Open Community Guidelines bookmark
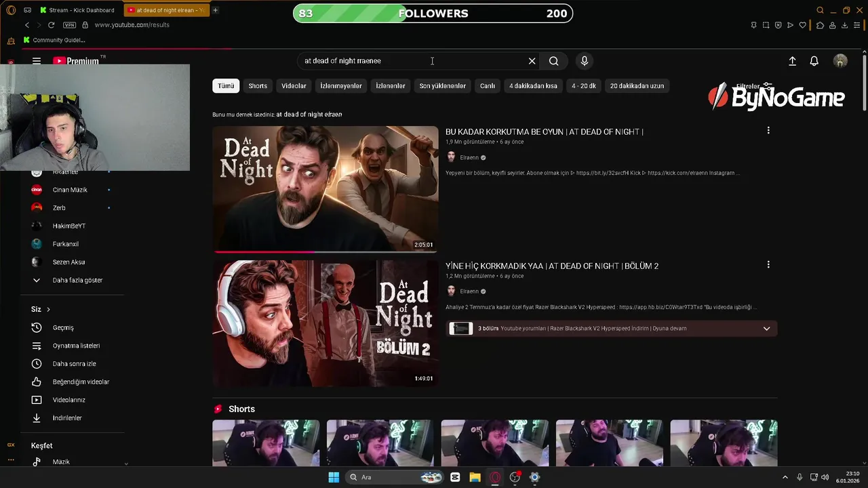This screenshot has height=488, width=868. [54, 40]
